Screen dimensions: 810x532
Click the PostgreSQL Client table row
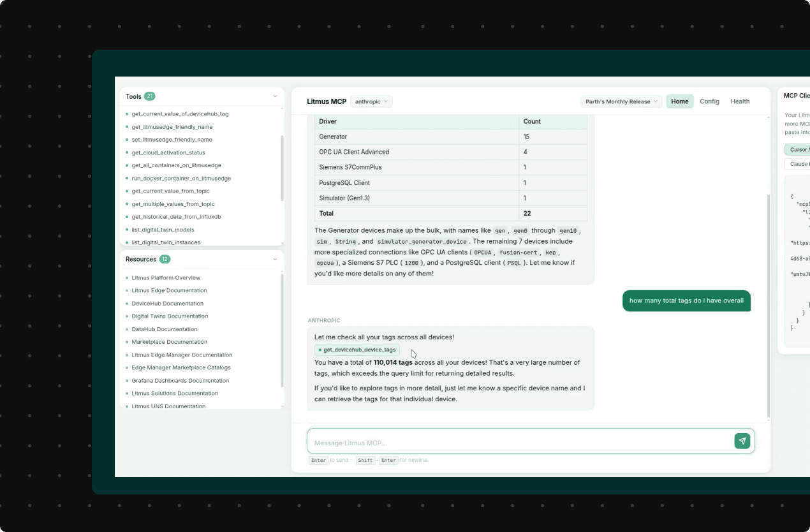(451, 182)
